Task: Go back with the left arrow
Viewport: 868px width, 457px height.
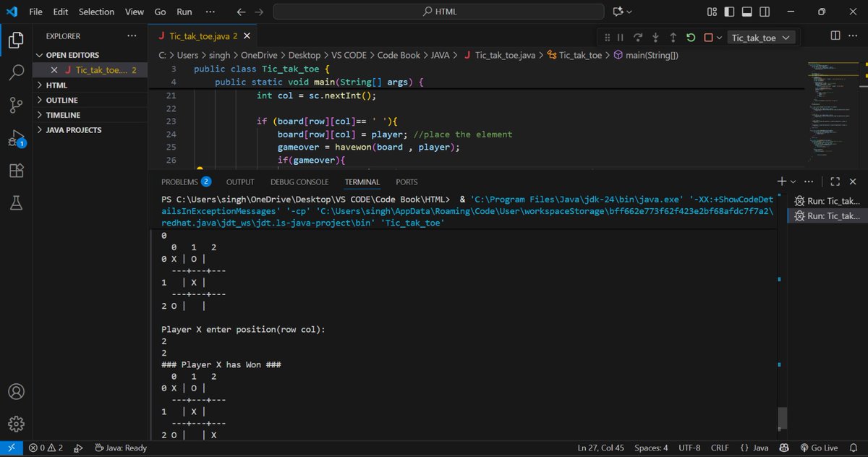Action: pos(242,12)
